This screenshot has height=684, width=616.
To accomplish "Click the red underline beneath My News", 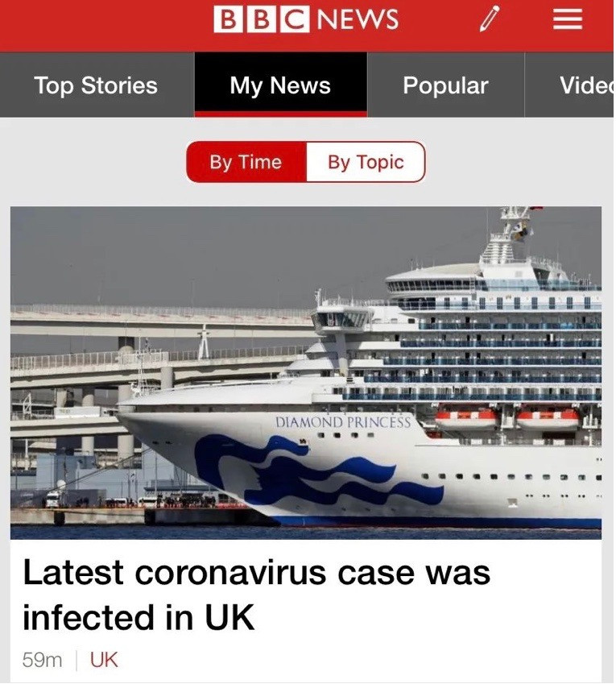I will pos(281,114).
